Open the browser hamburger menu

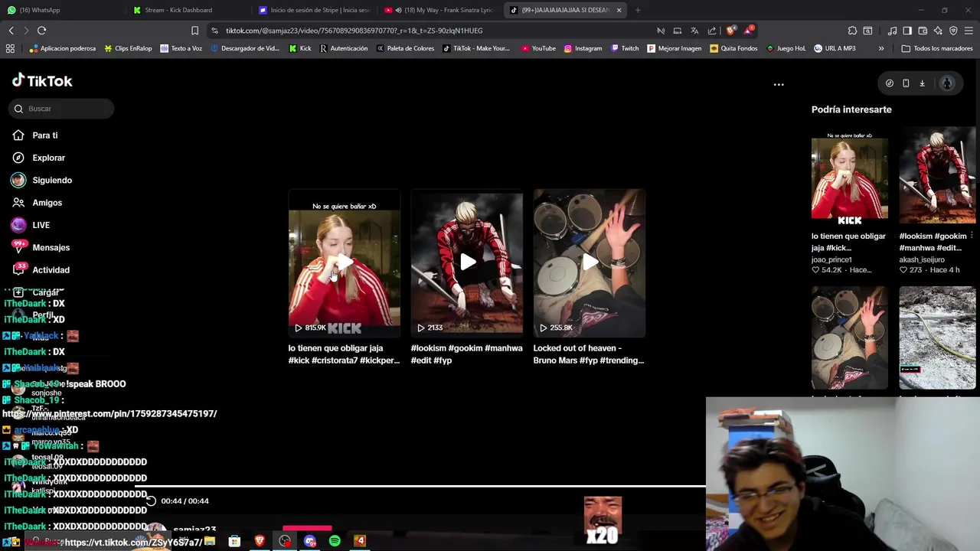969,31
